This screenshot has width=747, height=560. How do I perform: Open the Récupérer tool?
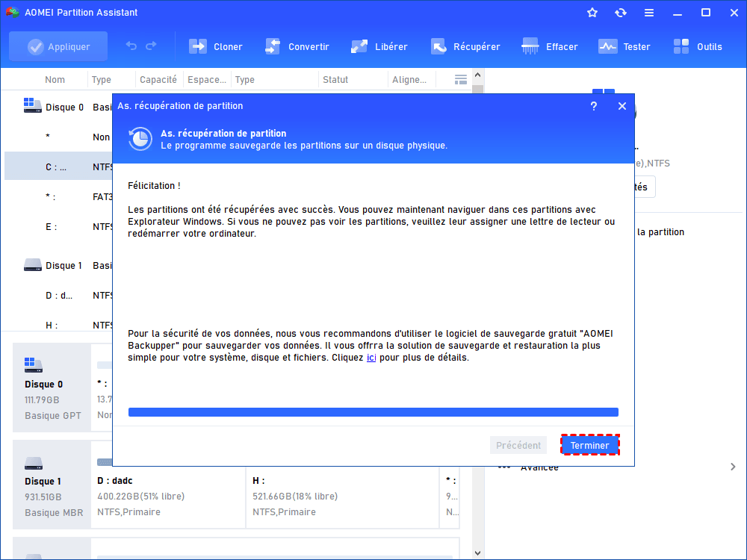(x=438, y=46)
